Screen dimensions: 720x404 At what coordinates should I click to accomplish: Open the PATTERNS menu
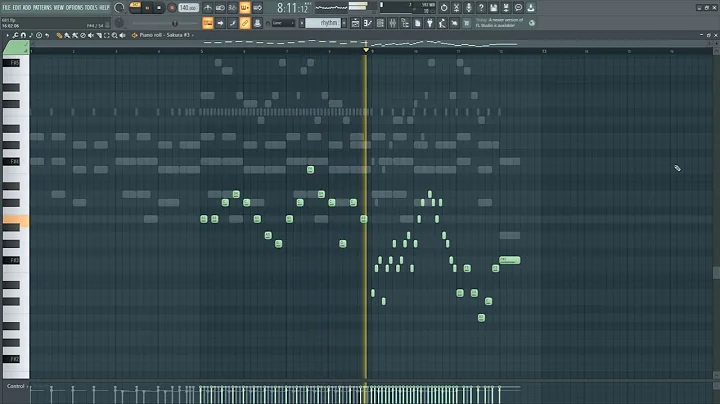click(x=42, y=7)
